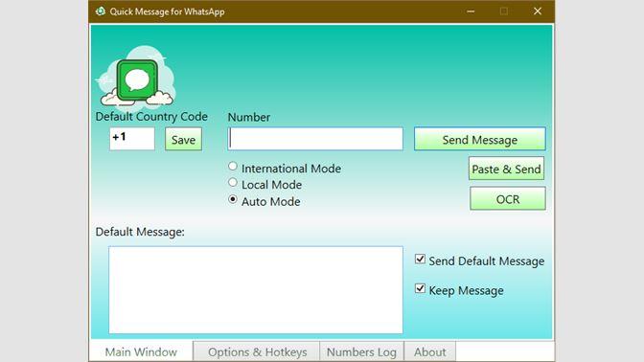
Task: Toggle the Send Default Message checkbox
Action: [420, 260]
